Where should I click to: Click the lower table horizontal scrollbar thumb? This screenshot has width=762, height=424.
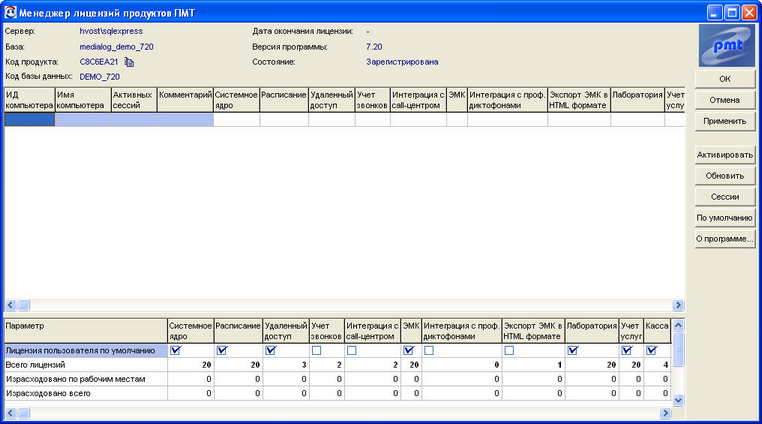tap(23, 413)
